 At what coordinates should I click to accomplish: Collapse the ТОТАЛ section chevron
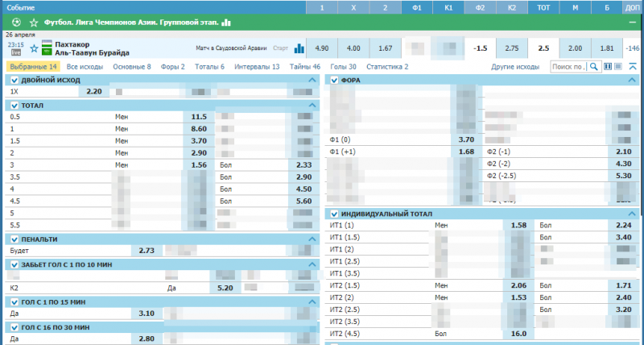(x=312, y=106)
